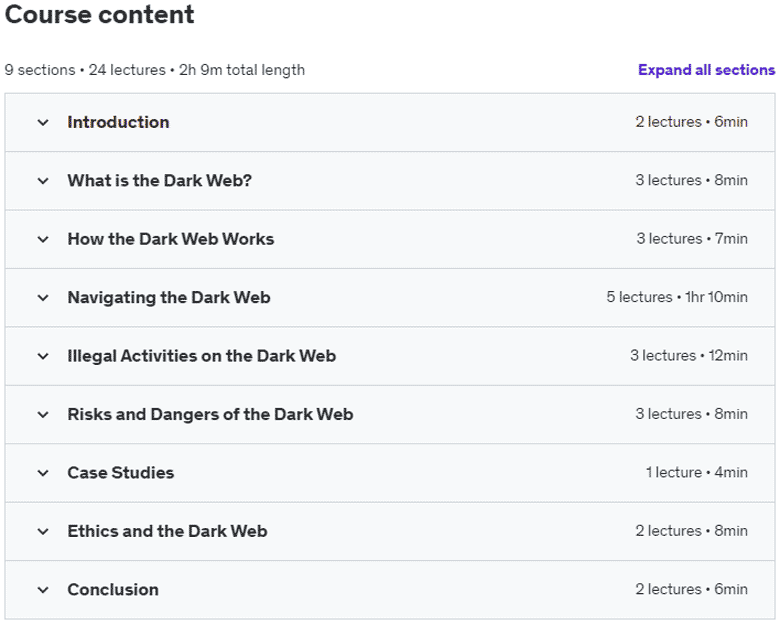Open the Navigating the Dark Web title
Screen dimensions: 780x624
[169, 298]
